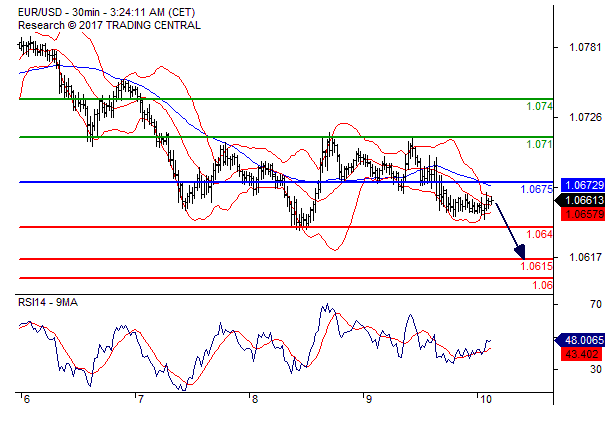The height and width of the screenshot is (421, 612).
Task: Select the red 1.06579 price tag
Action: point(583,214)
